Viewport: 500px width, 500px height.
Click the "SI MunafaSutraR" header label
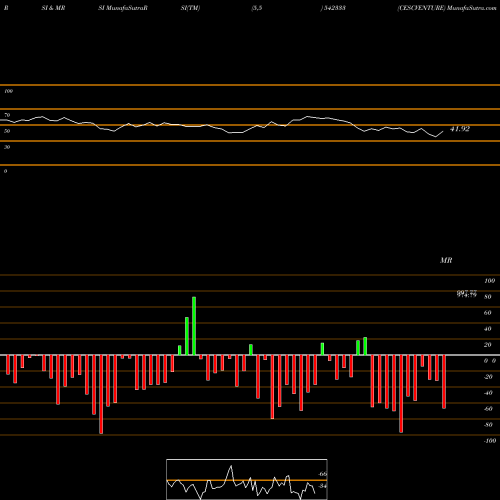[x=123, y=8]
